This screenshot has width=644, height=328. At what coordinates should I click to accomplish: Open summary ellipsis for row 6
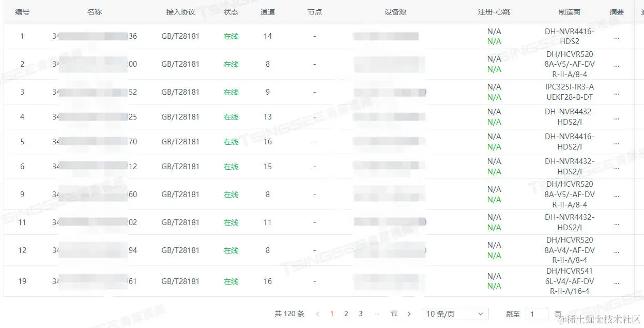point(617,167)
